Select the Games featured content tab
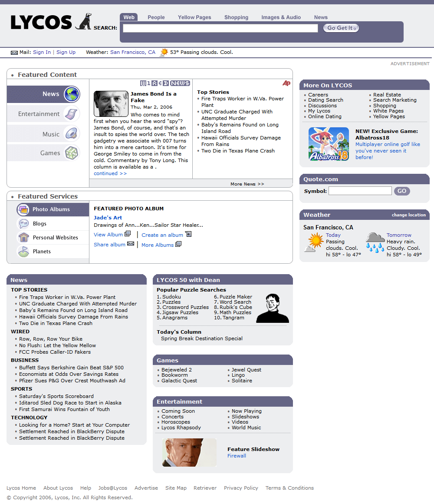434x504 pixels. click(43, 153)
